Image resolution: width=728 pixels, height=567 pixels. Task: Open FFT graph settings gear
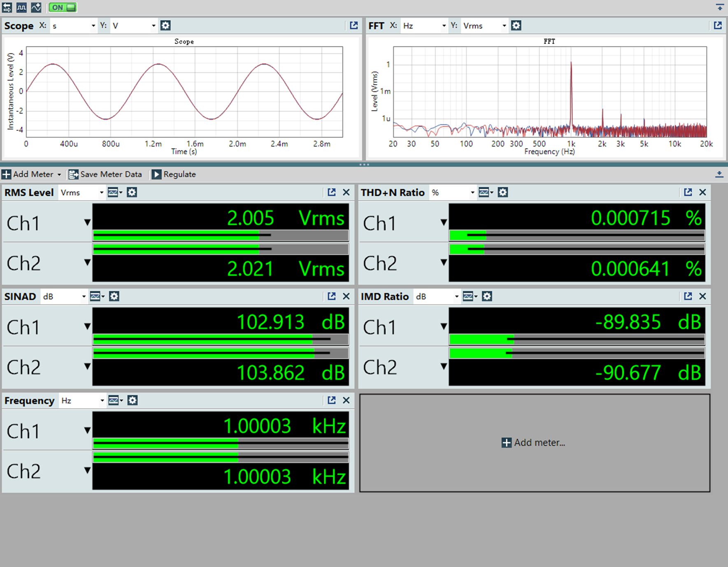(516, 26)
